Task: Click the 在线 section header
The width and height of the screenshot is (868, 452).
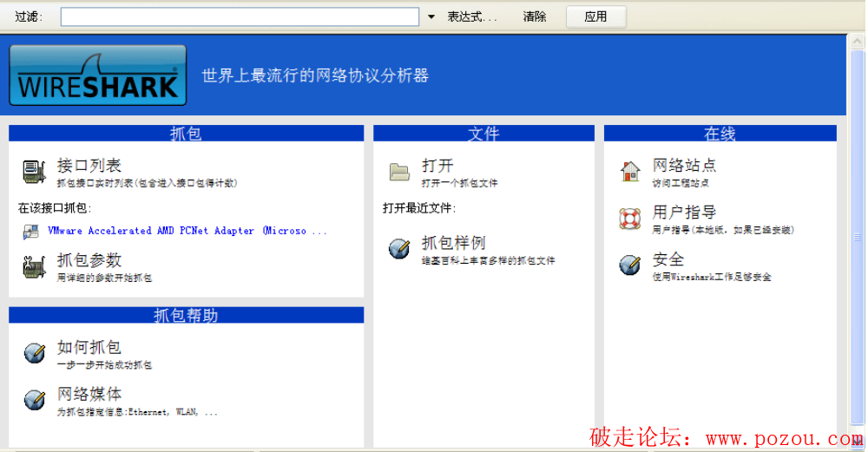Action: (720, 134)
